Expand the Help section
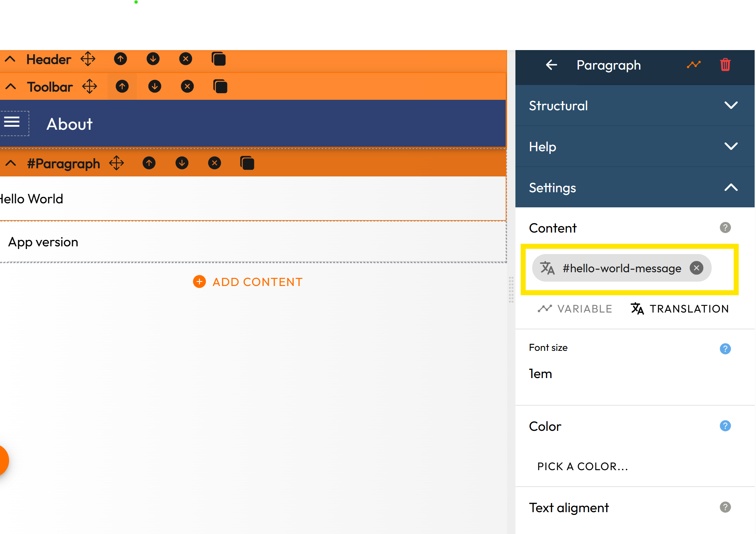756x534 pixels. click(x=731, y=146)
